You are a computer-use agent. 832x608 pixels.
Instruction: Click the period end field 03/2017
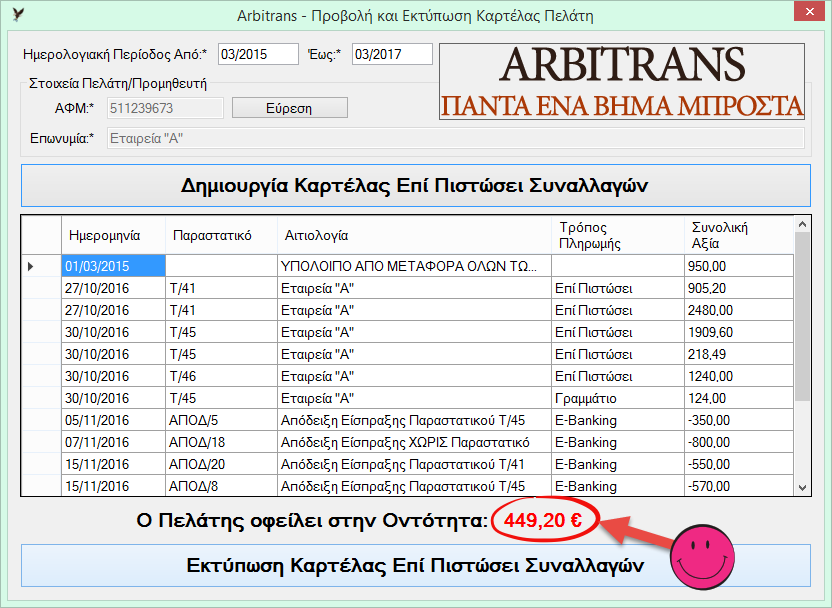click(392, 54)
